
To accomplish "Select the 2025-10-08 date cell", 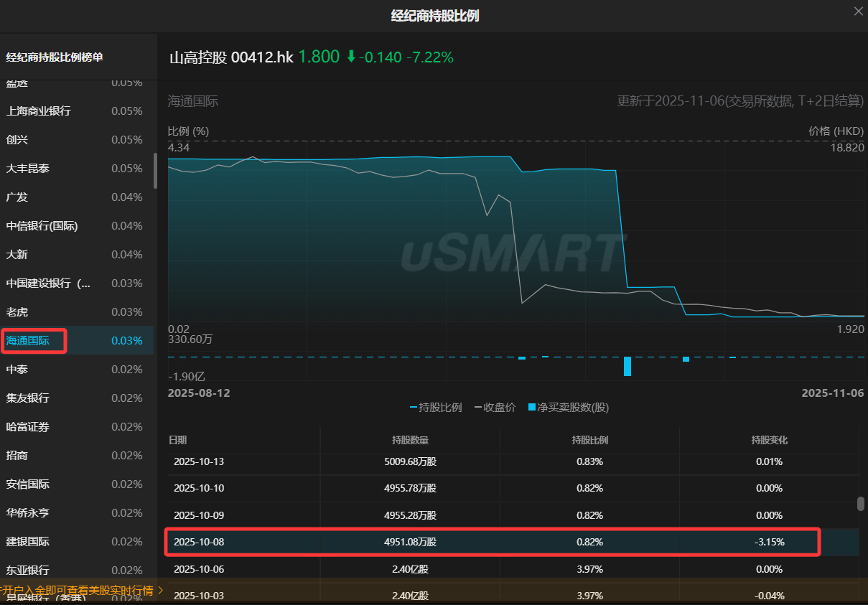I will tap(199, 542).
